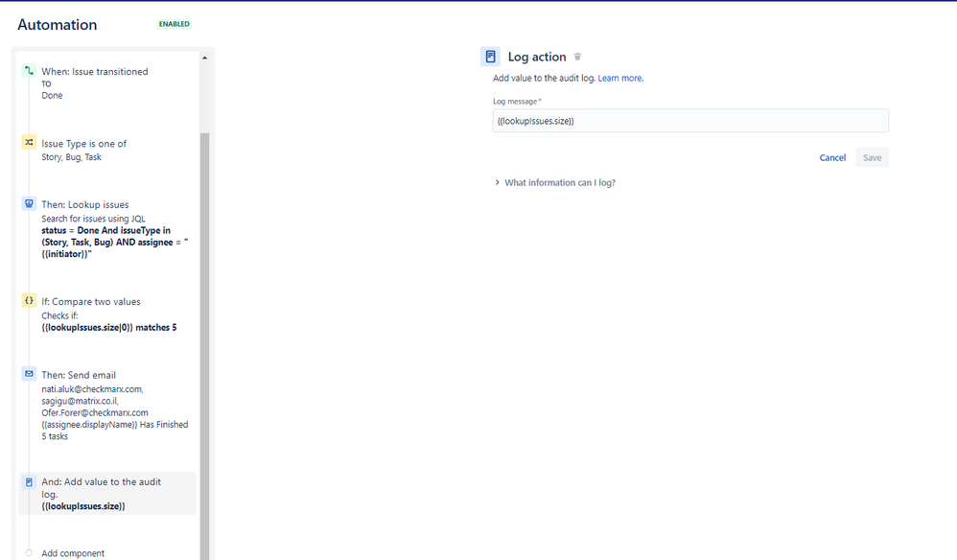Image resolution: width=957 pixels, height=560 pixels.
Task: Click the Log message field label
Action: tap(517, 102)
